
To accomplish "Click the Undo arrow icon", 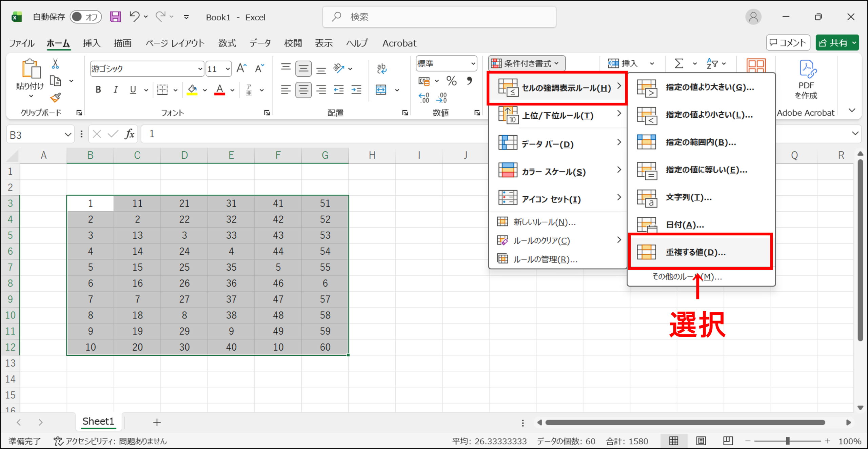I will click(134, 16).
